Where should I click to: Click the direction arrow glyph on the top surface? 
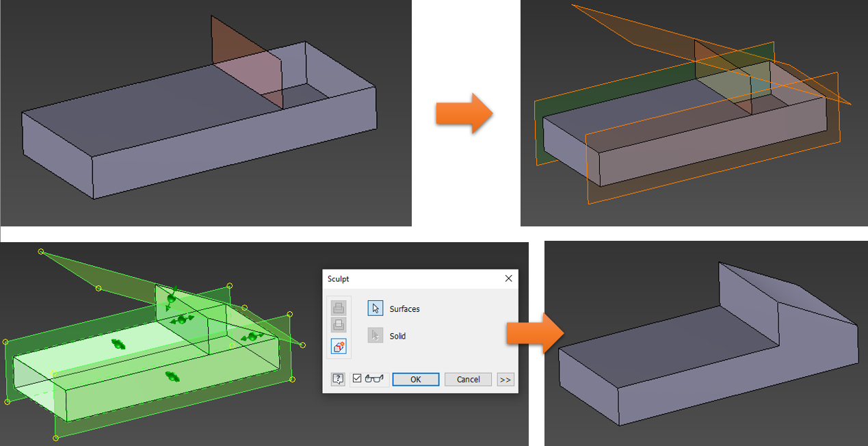pos(118,343)
